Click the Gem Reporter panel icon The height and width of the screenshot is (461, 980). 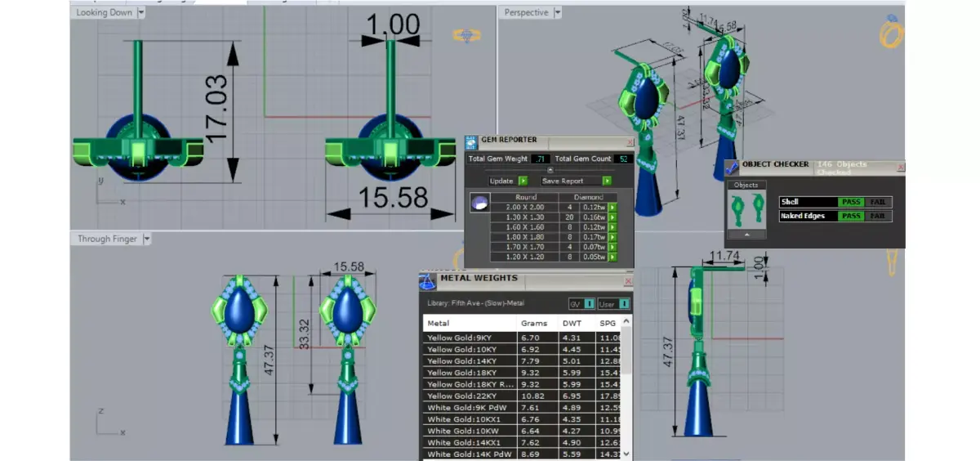tap(471, 141)
